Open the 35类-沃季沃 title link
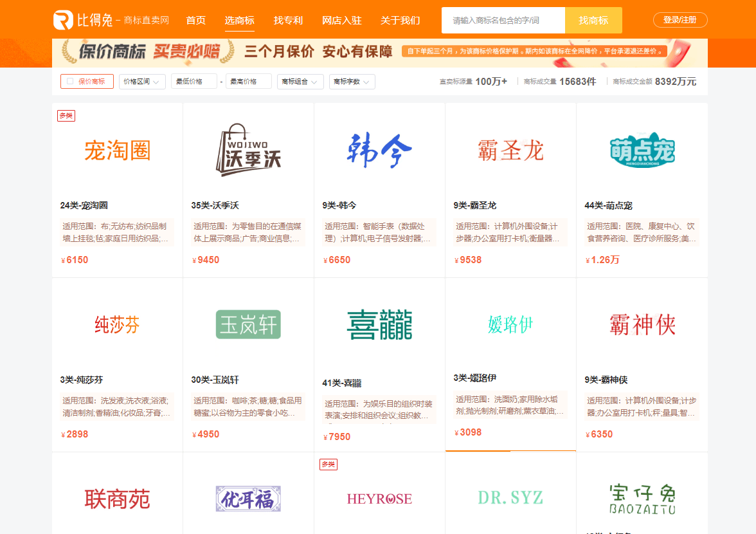Screen dimensions: 756x534 click(215, 205)
